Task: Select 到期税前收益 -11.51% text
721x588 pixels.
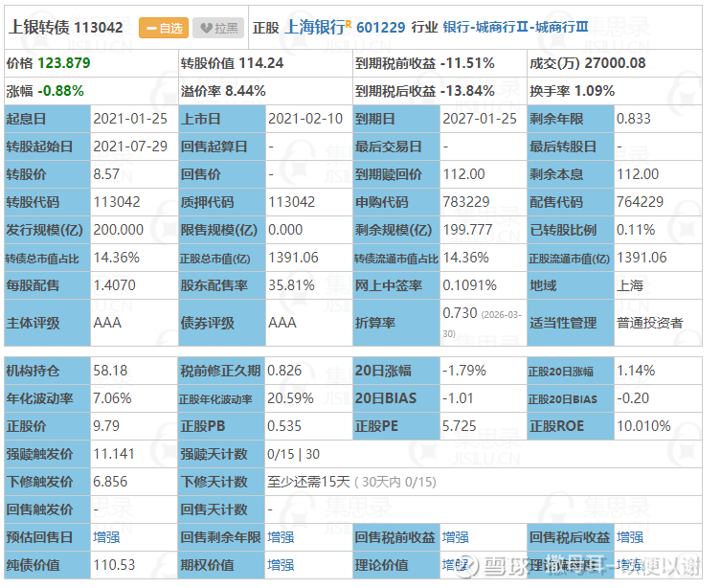Action: [x=424, y=63]
